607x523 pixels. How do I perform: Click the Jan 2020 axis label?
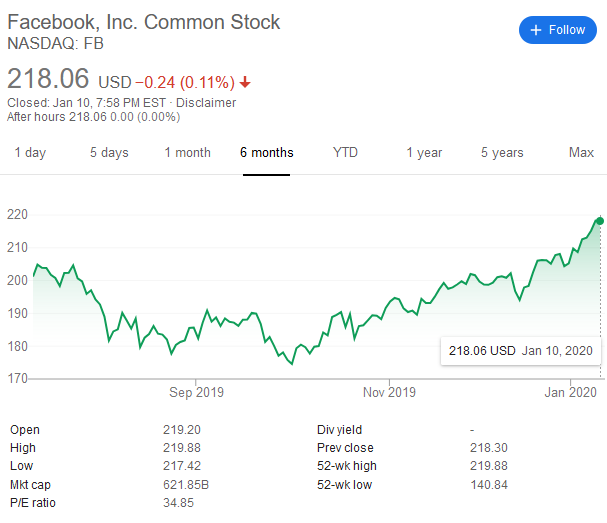point(570,391)
